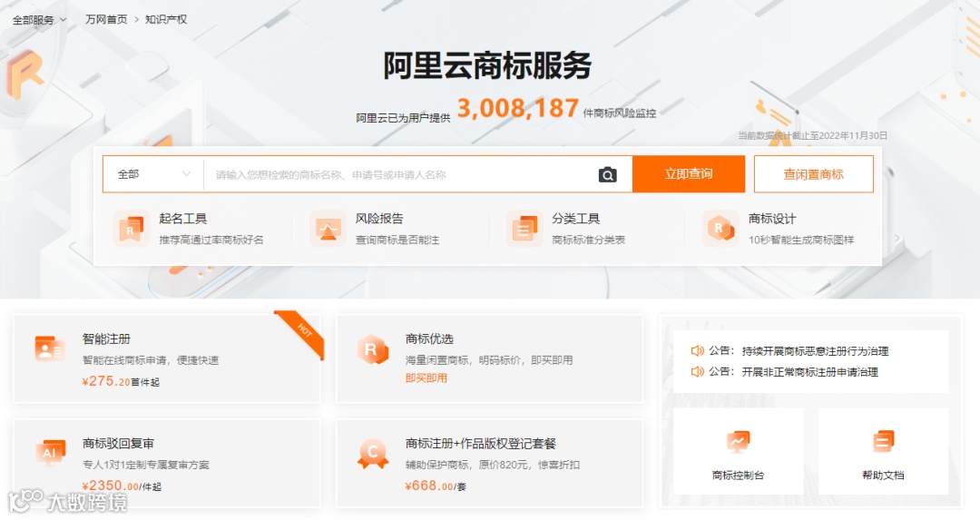Select the 商标驳回复审 title
The height and width of the screenshot is (520, 980).
pos(118,444)
